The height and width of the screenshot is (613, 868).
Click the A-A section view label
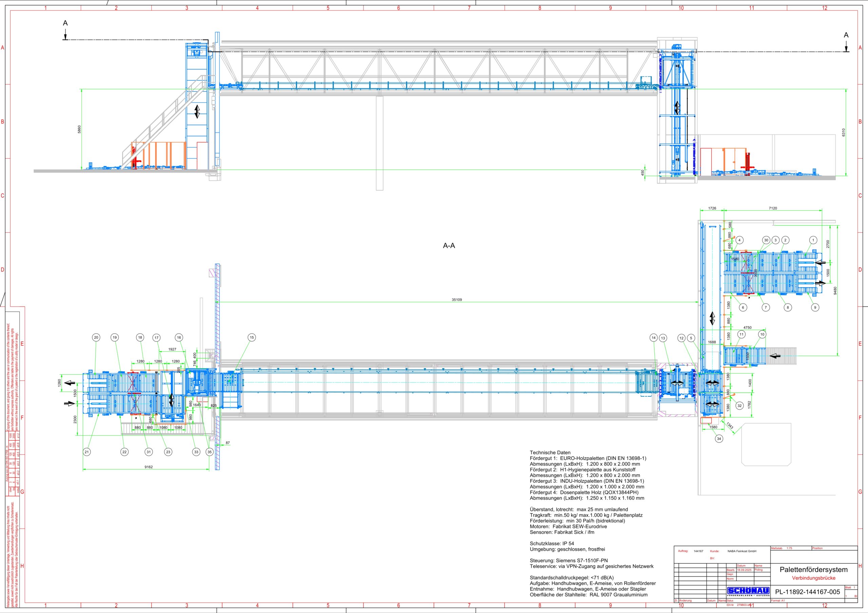(449, 246)
